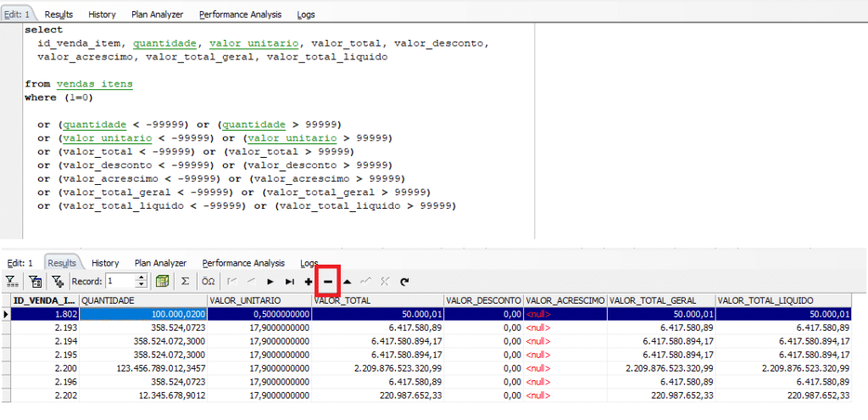Go to next record arrow
The image size is (868, 420).
[x=270, y=281]
